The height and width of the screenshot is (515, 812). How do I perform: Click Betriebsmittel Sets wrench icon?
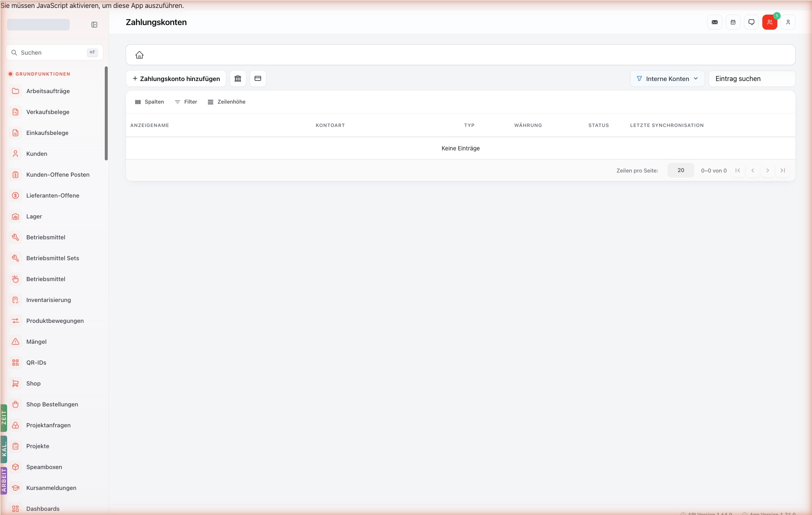tap(15, 258)
